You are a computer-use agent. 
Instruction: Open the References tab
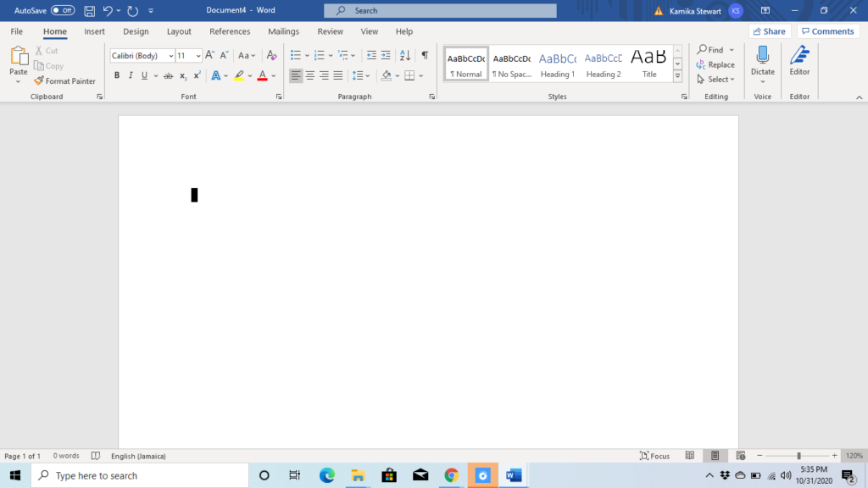click(x=230, y=31)
